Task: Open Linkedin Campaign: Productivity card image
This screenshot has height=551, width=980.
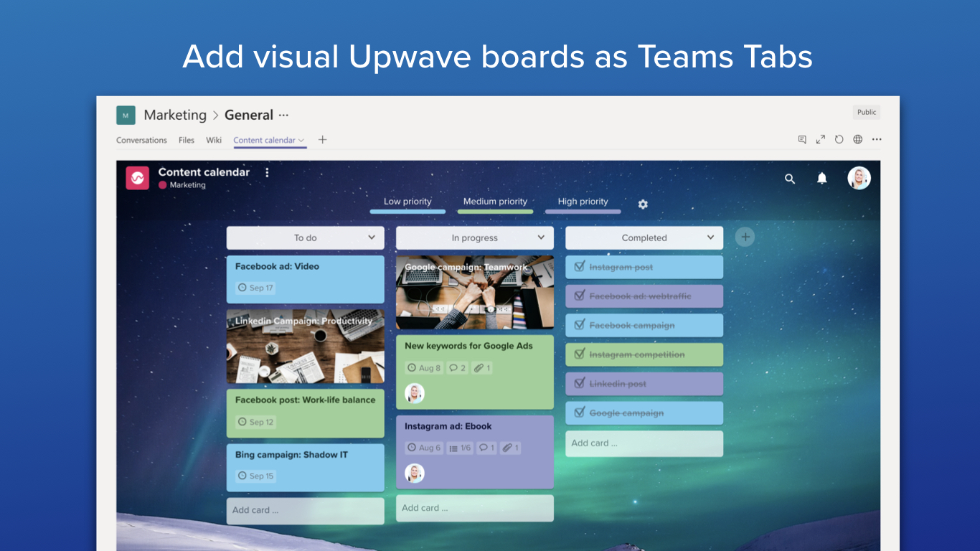Action: (306, 347)
